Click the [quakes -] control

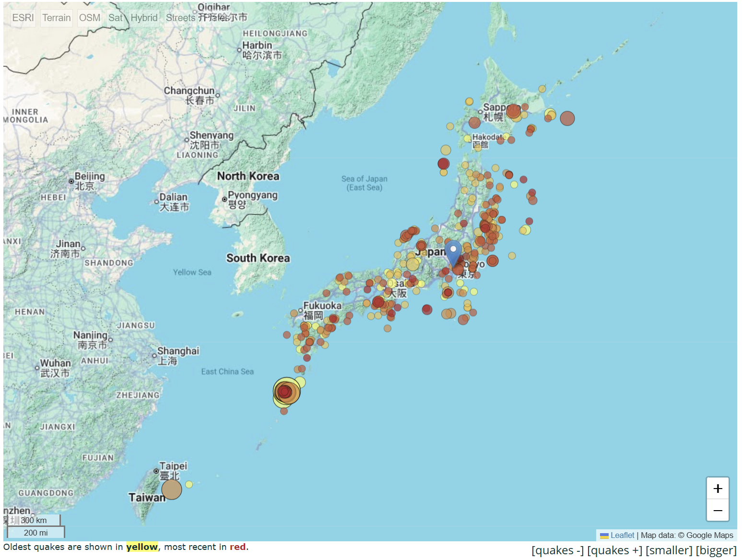point(558,550)
